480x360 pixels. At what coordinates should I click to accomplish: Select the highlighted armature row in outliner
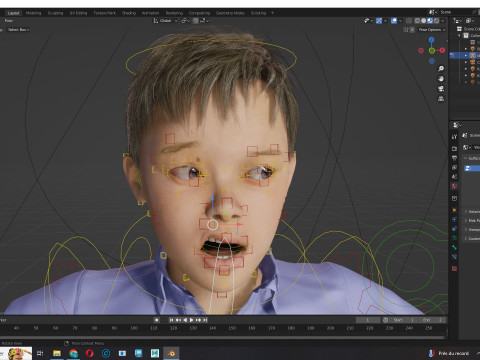click(x=465, y=55)
